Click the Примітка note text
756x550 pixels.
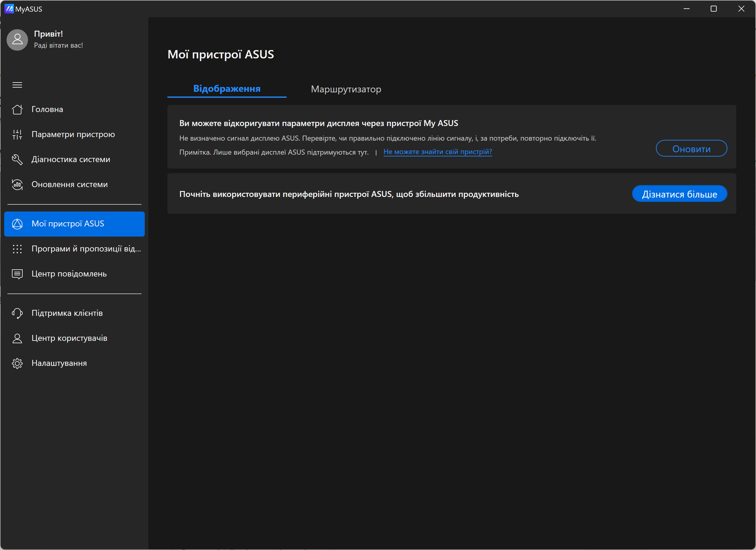coord(274,152)
